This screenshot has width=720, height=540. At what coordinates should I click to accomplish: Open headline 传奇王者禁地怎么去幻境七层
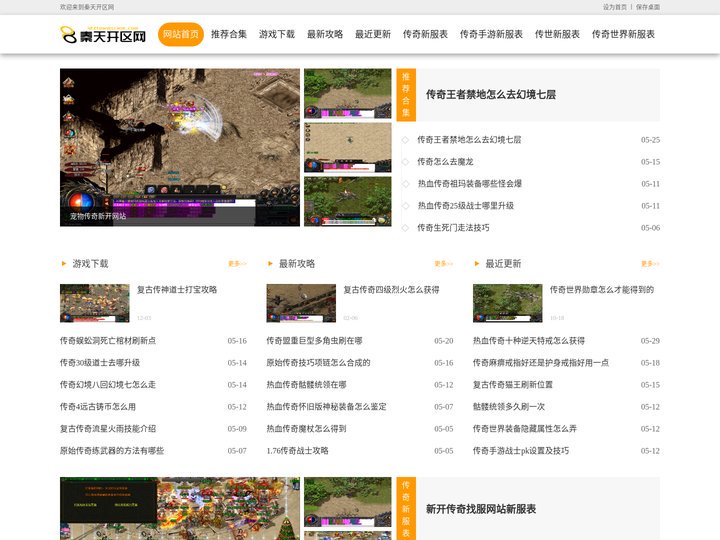click(x=491, y=95)
